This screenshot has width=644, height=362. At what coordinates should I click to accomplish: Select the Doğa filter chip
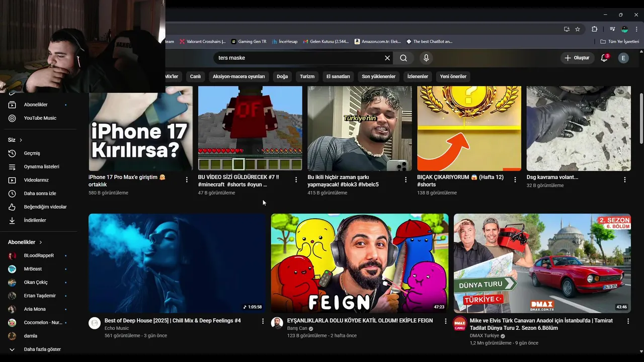click(x=282, y=76)
